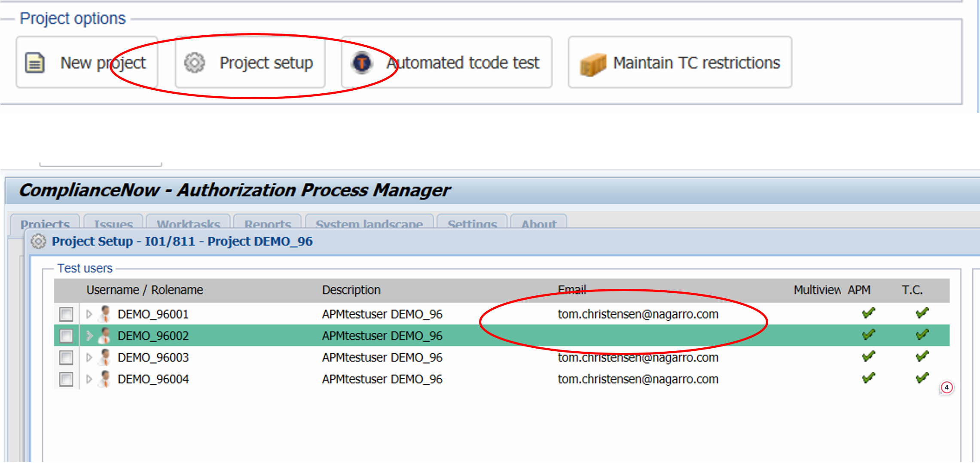Tick the checkbox for DEMO_96003

tap(66, 358)
